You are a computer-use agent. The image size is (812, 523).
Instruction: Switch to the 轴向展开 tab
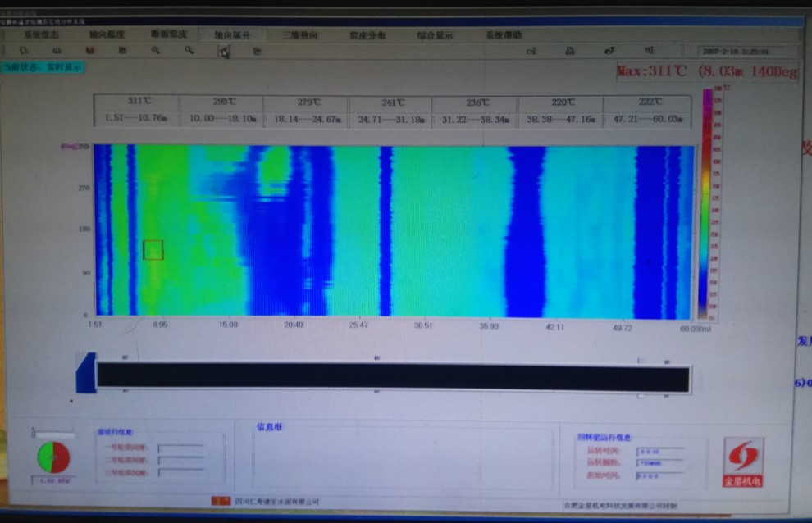point(231,35)
